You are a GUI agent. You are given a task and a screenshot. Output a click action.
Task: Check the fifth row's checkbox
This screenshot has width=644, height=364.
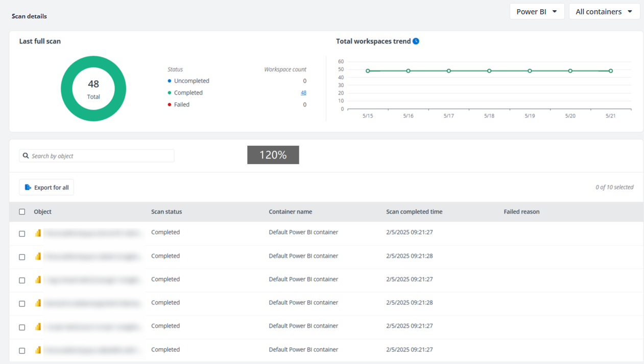(22, 327)
